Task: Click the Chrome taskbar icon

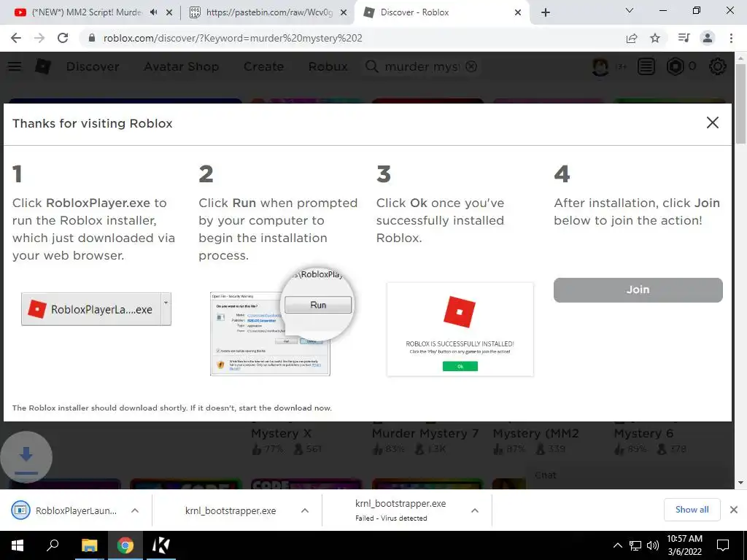Action: pyautogui.click(x=125, y=545)
